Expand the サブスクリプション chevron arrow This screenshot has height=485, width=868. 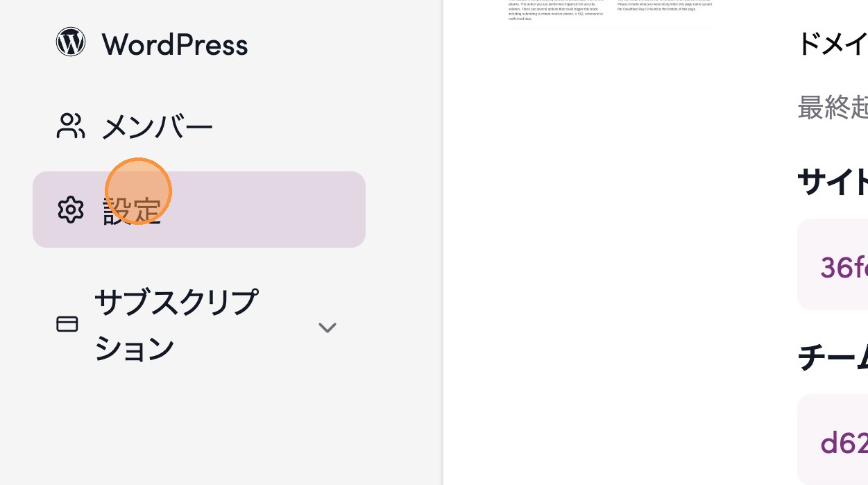pos(327,327)
